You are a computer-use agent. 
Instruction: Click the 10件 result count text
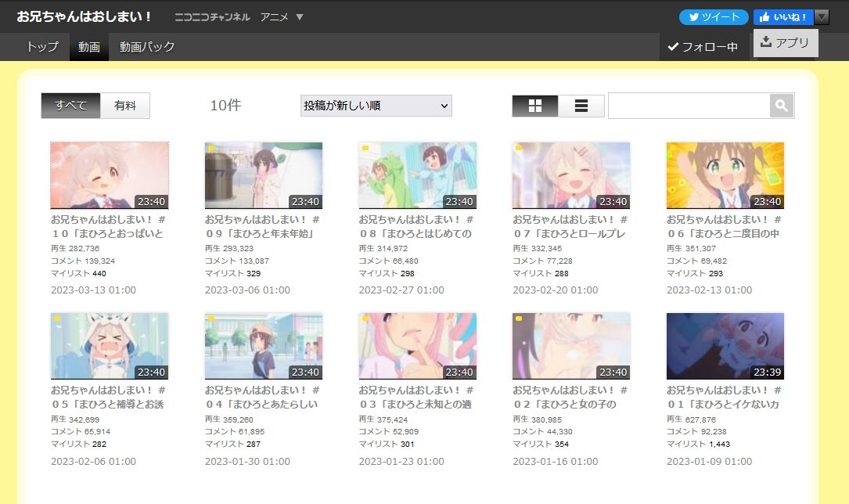[x=225, y=105]
